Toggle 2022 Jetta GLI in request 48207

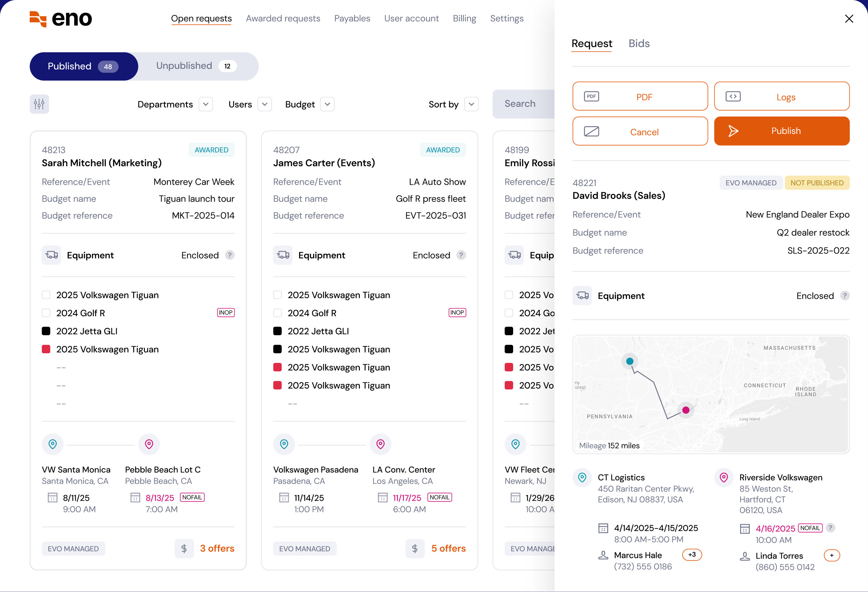tap(277, 331)
